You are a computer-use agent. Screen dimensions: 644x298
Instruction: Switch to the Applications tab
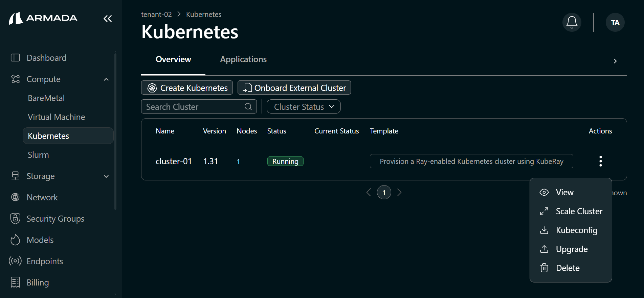243,59
